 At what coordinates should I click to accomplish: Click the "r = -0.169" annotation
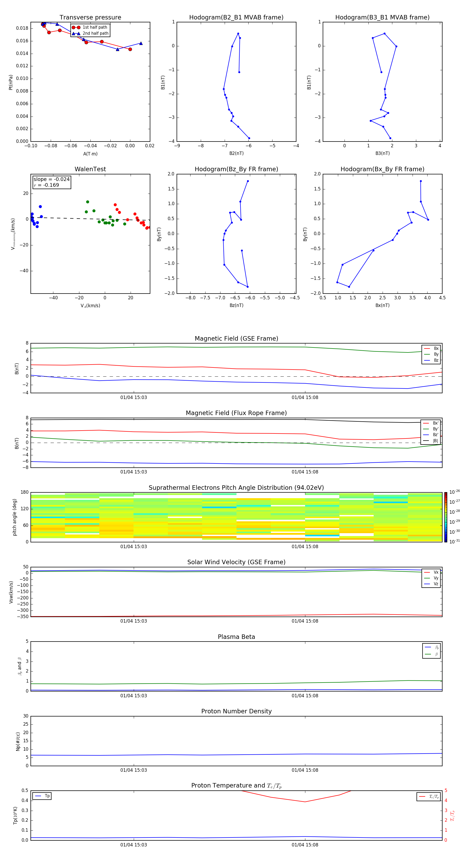coord(47,185)
